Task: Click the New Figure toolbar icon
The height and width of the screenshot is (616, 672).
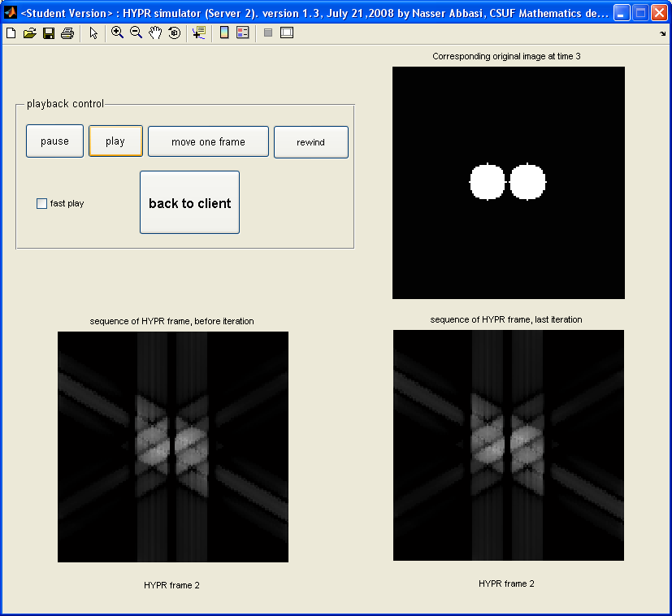Action: [x=11, y=33]
